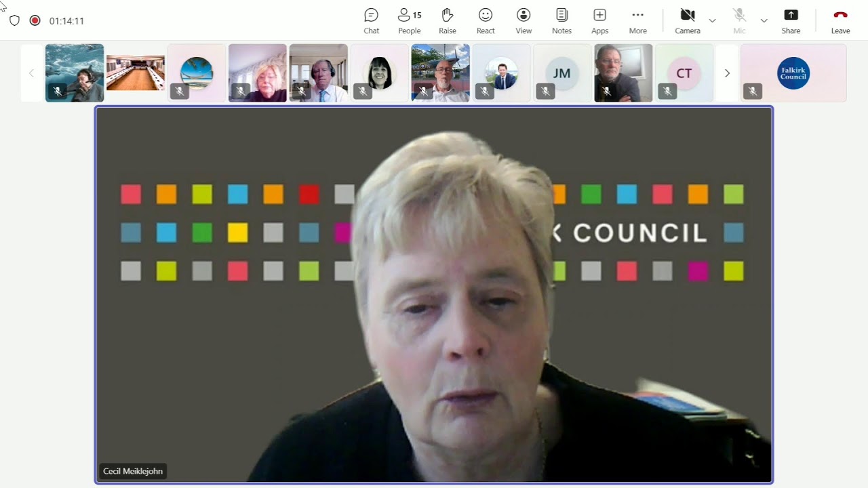Select the JM participant tile

pyautogui.click(x=562, y=73)
